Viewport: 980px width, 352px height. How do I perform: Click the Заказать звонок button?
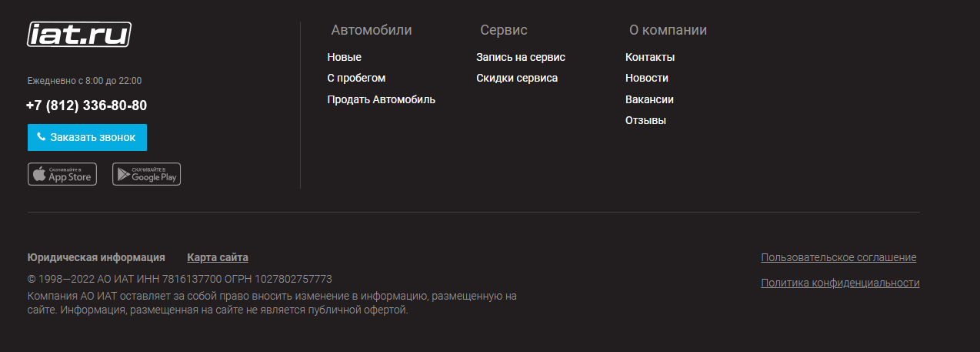click(x=87, y=137)
